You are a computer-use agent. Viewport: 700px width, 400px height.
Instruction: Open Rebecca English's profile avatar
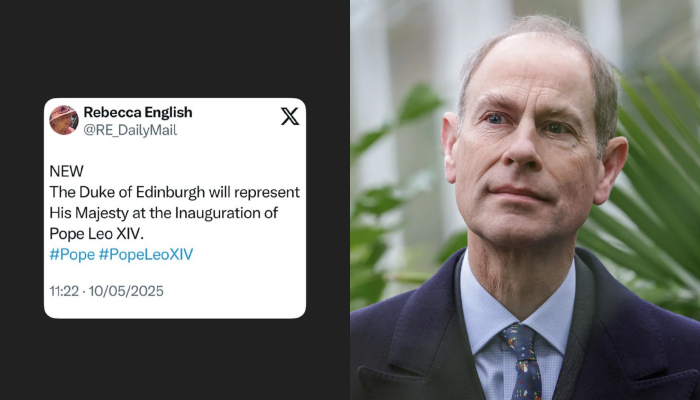[64, 120]
